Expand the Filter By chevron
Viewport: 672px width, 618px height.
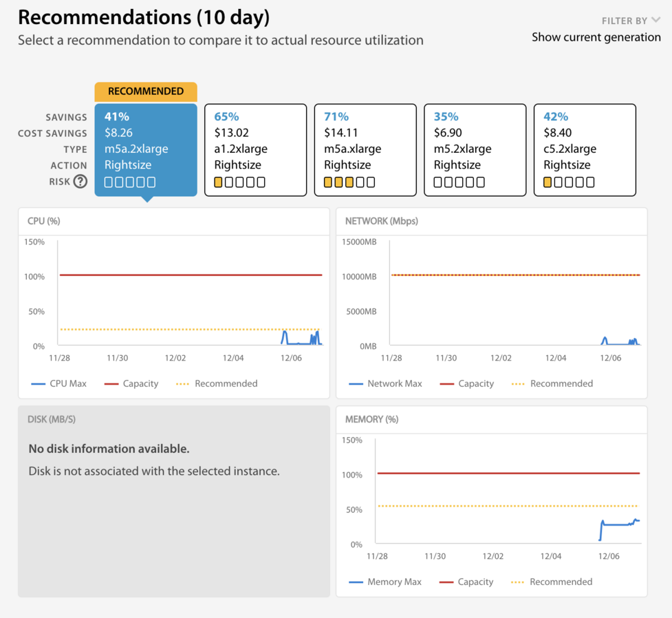point(655,20)
